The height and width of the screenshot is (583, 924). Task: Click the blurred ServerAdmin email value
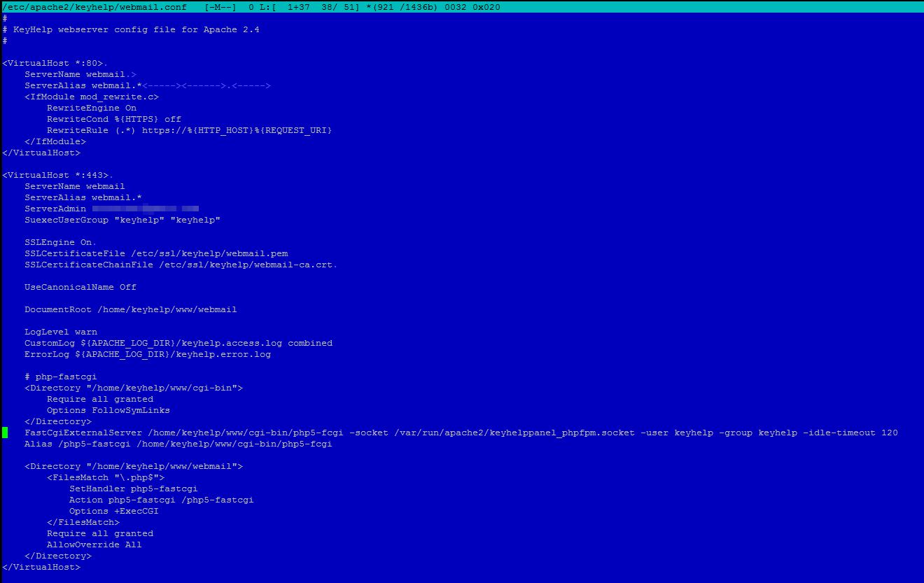click(145, 209)
